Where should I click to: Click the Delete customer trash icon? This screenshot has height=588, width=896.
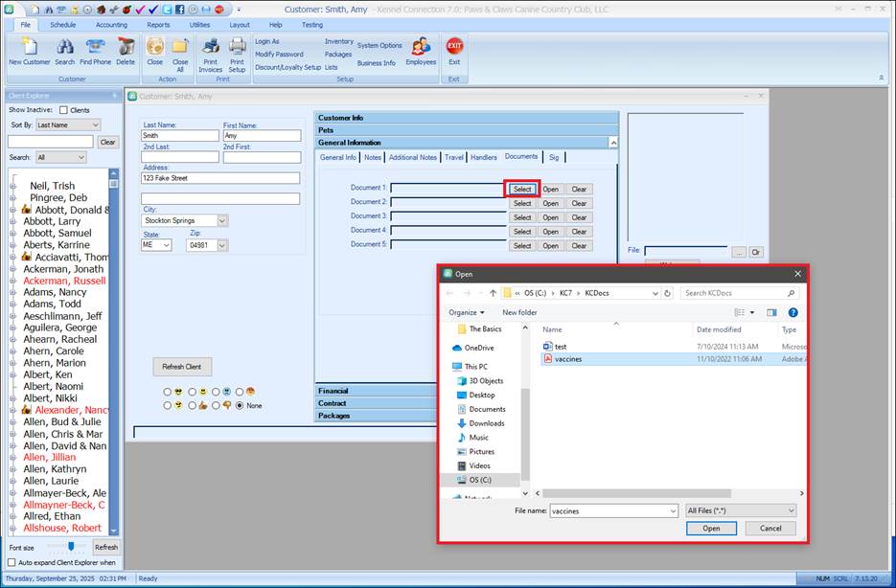[126, 47]
